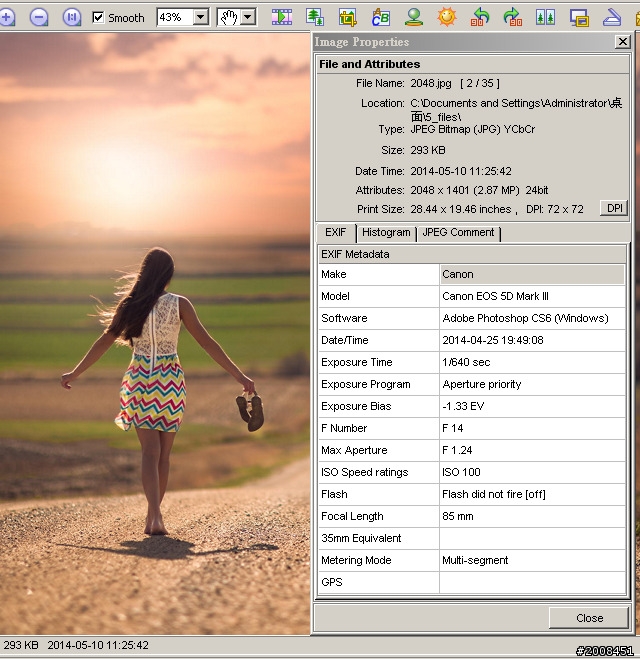
Task: Click the Close button in Image Properties
Action: 589,618
